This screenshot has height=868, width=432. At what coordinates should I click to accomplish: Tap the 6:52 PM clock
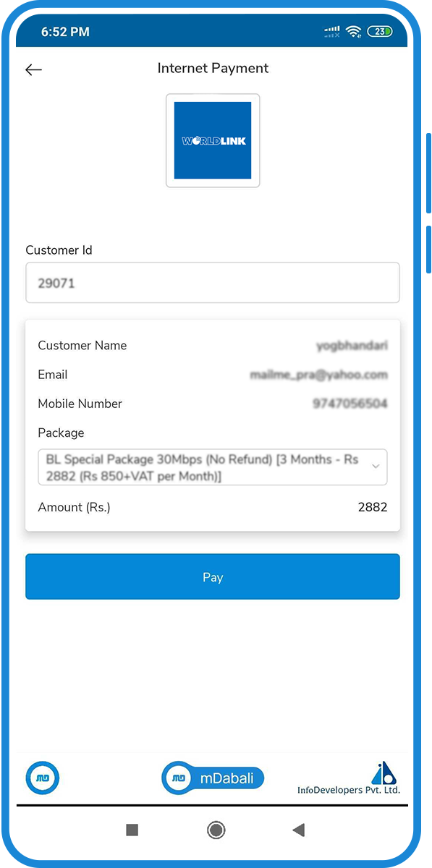65,32
